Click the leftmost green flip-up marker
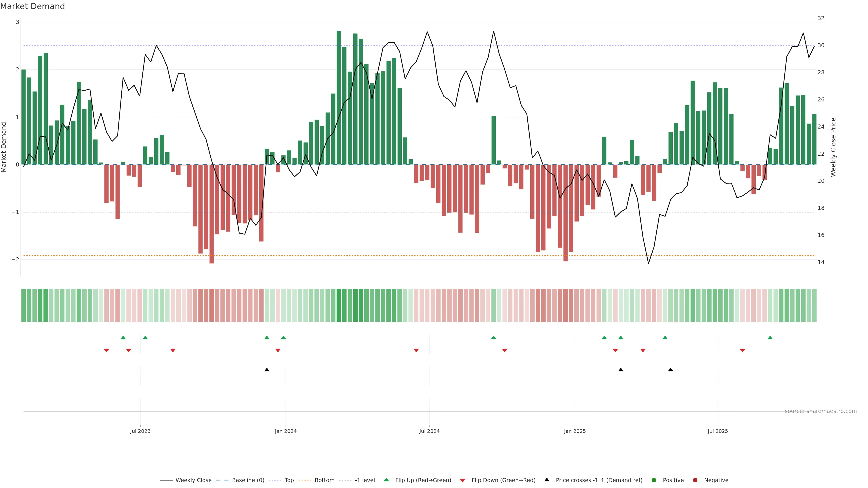 [x=123, y=338]
